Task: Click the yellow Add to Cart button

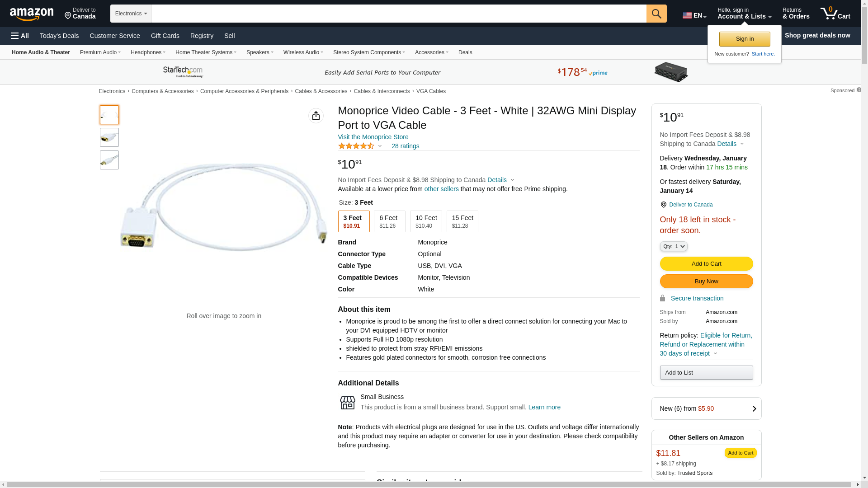Action: [706, 264]
